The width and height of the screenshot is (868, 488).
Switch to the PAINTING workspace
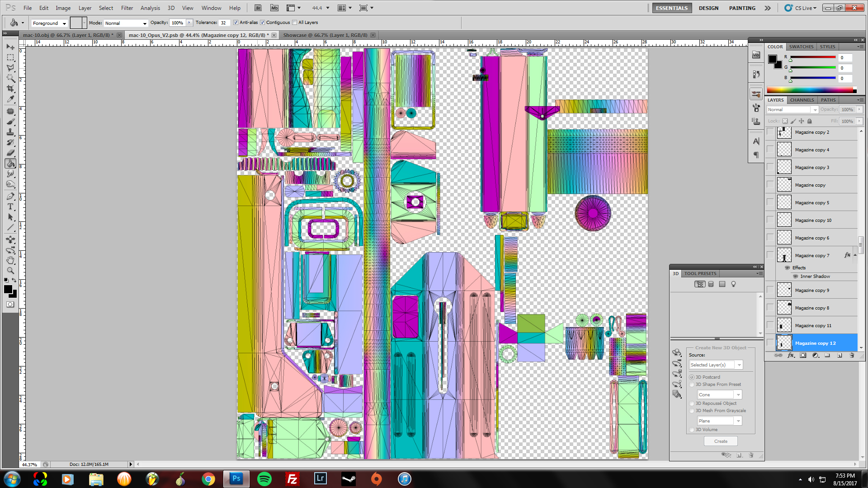742,8
